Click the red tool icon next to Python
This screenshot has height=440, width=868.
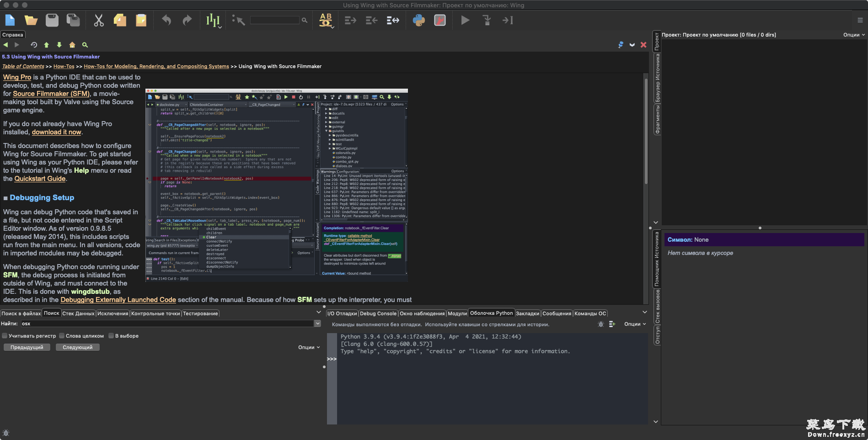click(440, 20)
